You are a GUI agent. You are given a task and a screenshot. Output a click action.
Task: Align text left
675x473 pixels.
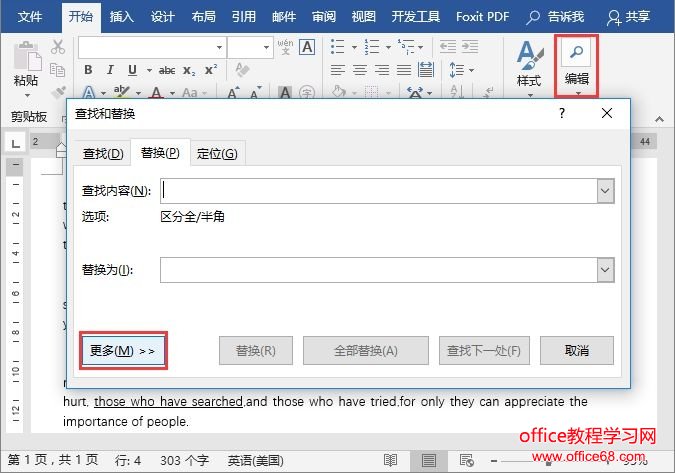338,70
